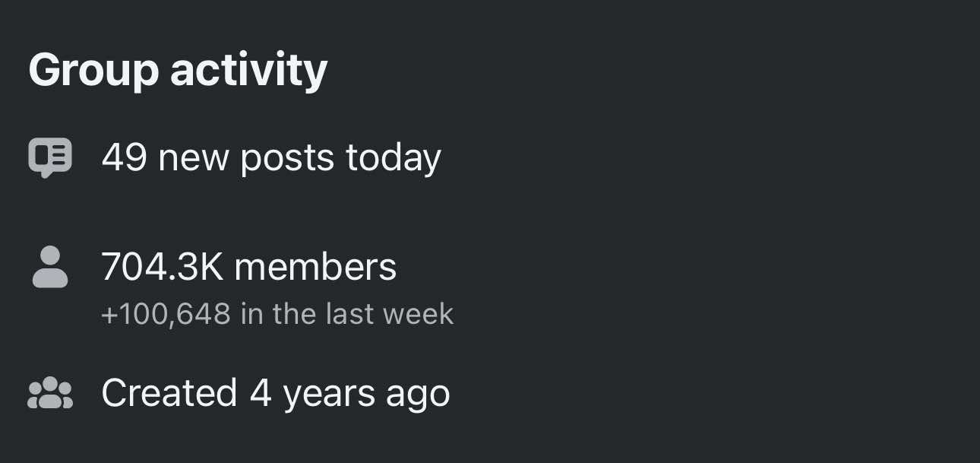Click the three-people group created icon
980x463 pixels.
(50, 393)
